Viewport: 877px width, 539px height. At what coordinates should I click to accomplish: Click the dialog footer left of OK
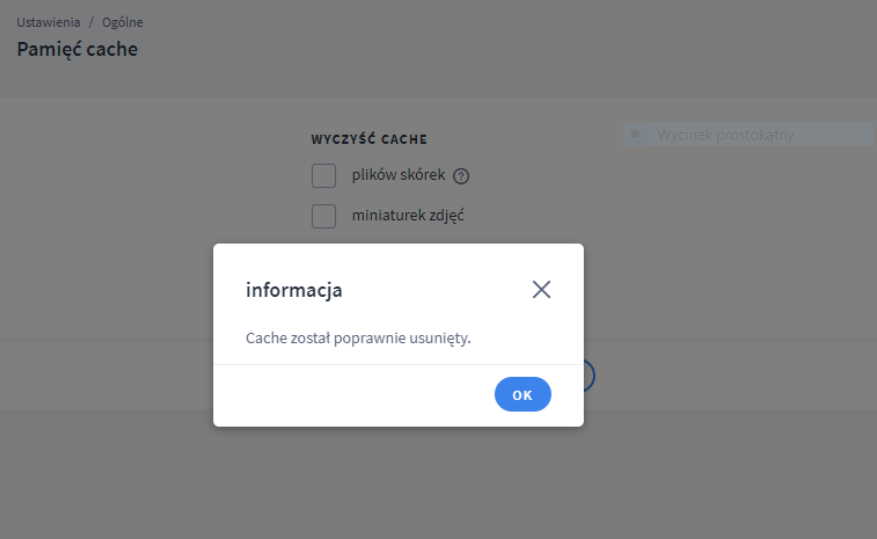(350, 395)
